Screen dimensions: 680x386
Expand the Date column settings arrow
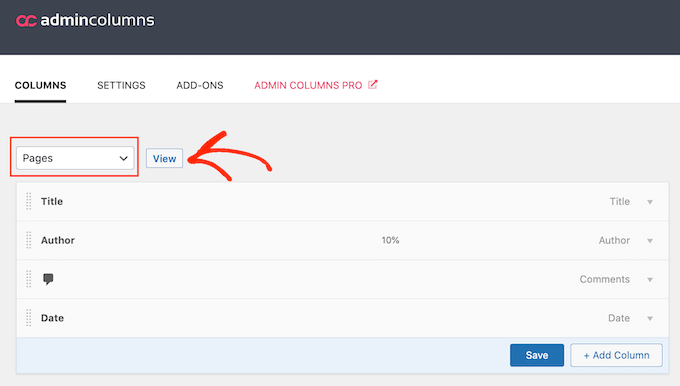650,318
